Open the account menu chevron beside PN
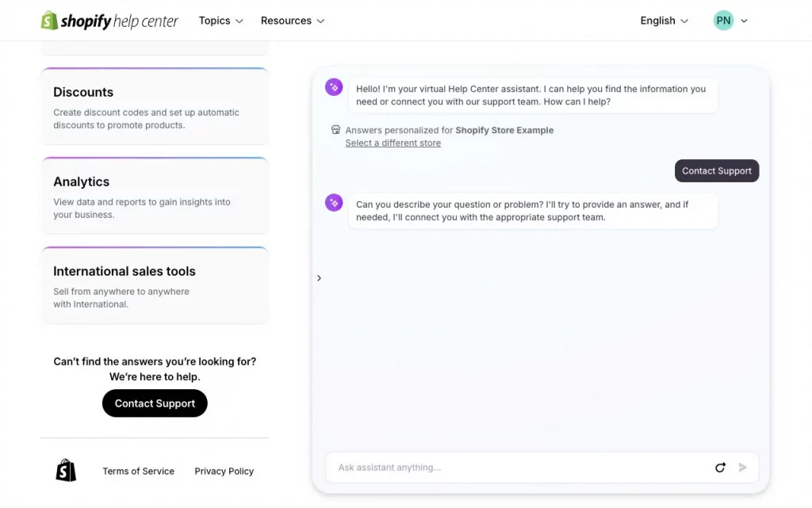812x508 pixels. coord(744,21)
